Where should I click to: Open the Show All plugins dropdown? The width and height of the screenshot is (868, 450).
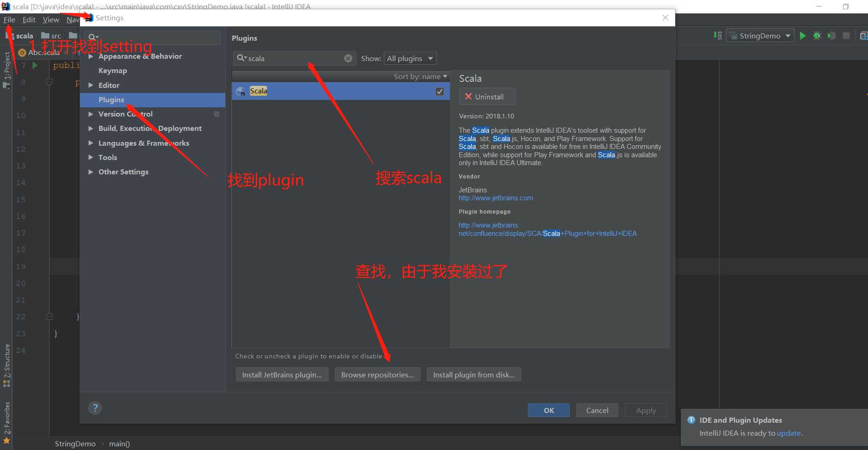(x=410, y=58)
